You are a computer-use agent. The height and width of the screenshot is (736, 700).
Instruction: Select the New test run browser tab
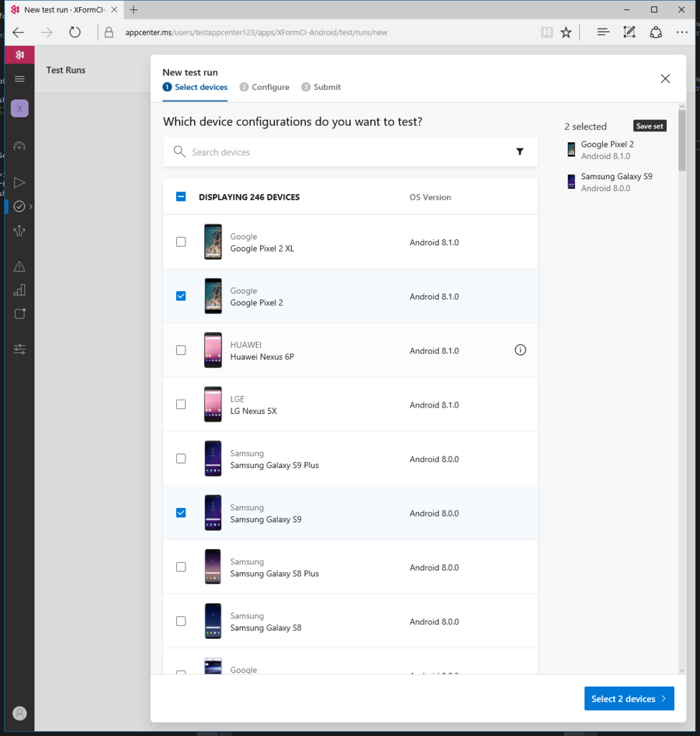(x=65, y=9)
